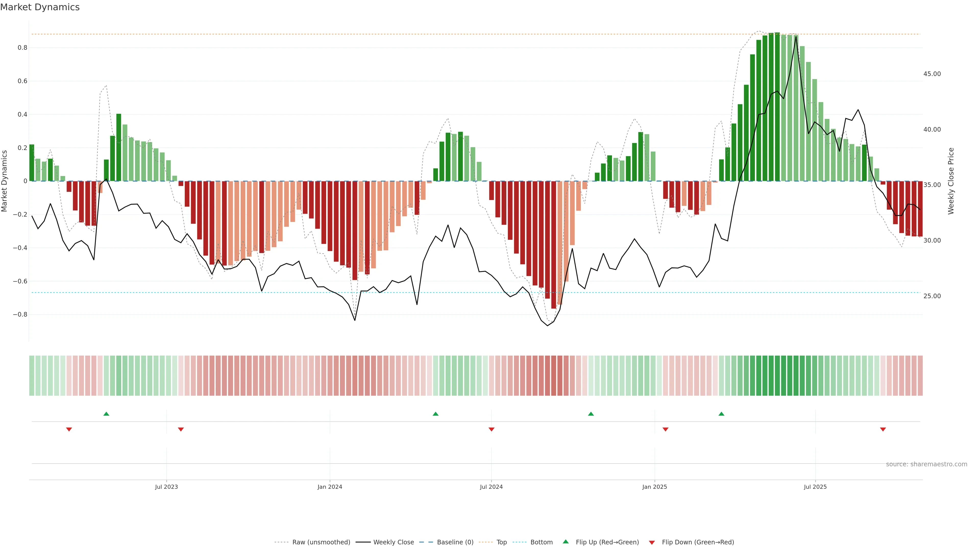Toggle the Bottom legend entry
Viewport: 980px width, 551px height.
tap(541, 542)
